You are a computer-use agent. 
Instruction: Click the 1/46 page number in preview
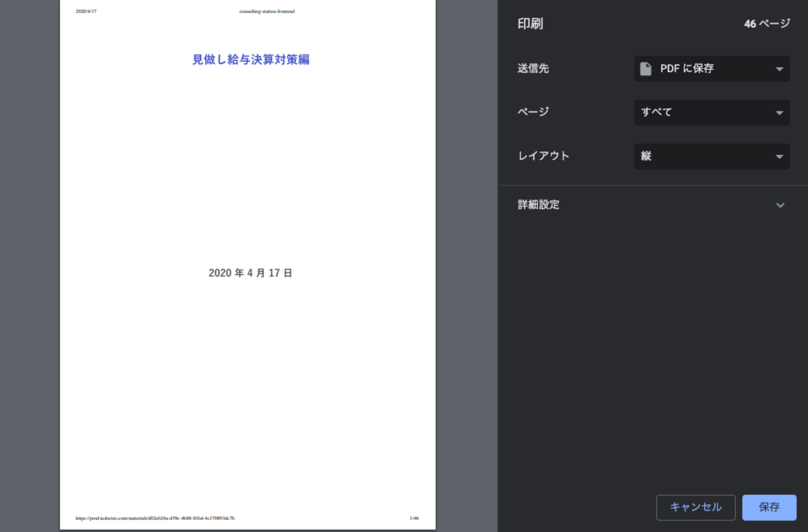pos(414,518)
